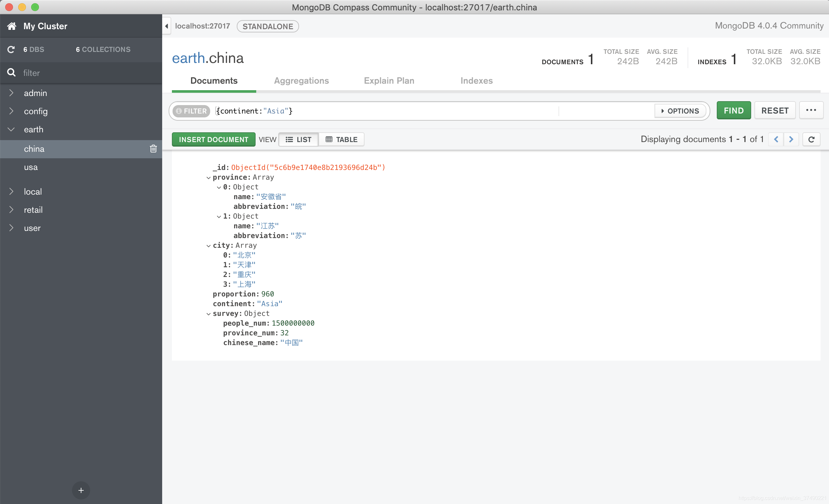
Task: Click the STANDALONE badge
Action: (x=268, y=26)
